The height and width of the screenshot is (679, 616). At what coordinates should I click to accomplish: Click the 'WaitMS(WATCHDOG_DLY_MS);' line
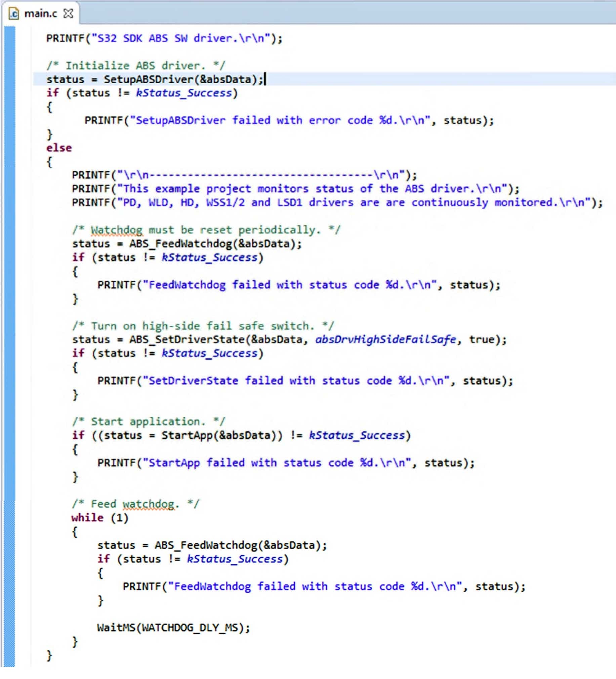click(x=173, y=628)
